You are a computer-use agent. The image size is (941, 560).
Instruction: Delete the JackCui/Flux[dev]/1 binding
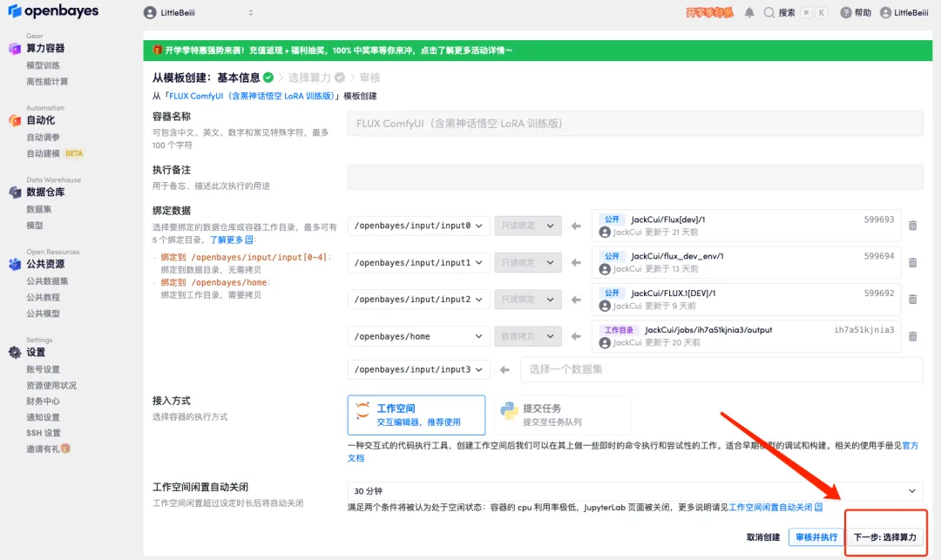912,226
